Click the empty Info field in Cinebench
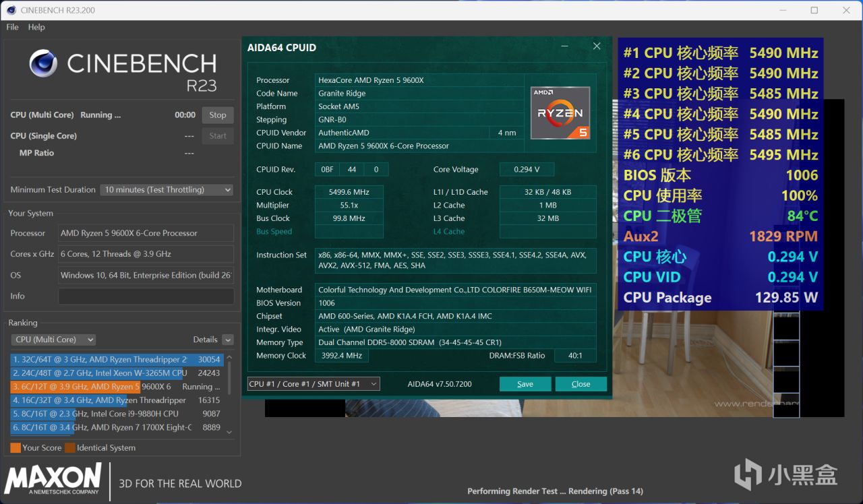This screenshot has height=504, width=863. (146, 296)
